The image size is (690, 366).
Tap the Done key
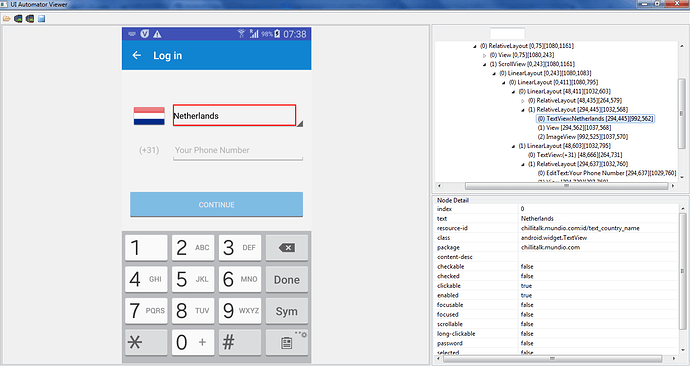[286, 279]
